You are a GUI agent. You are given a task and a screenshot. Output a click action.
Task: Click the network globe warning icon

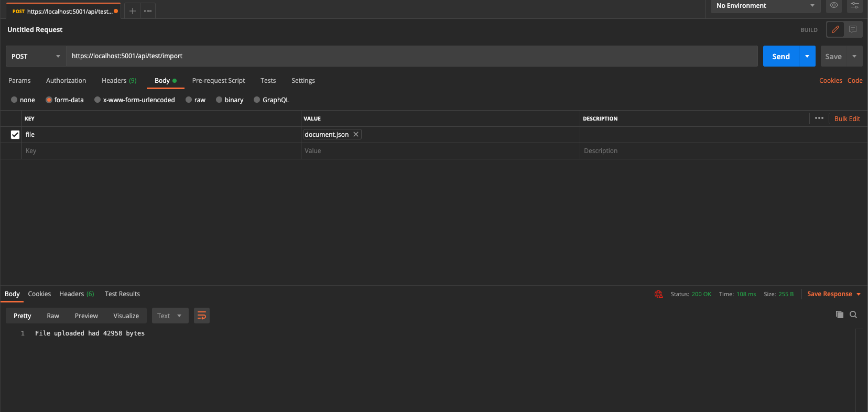click(x=659, y=294)
